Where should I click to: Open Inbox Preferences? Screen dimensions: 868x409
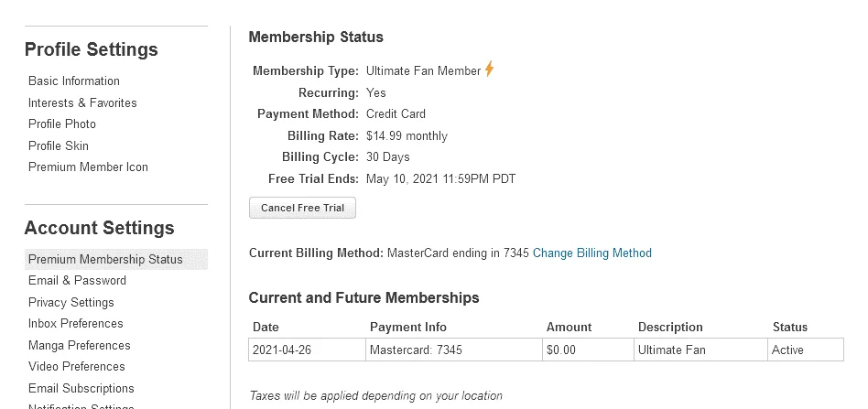tap(75, 324)
